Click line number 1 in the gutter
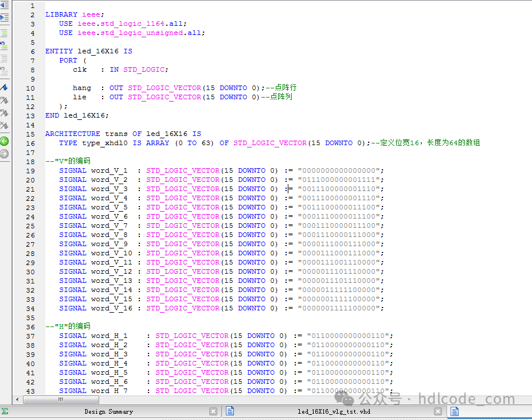Image resolution: width=532 pixels, height=420 pixels. click(x=33, y=6)
